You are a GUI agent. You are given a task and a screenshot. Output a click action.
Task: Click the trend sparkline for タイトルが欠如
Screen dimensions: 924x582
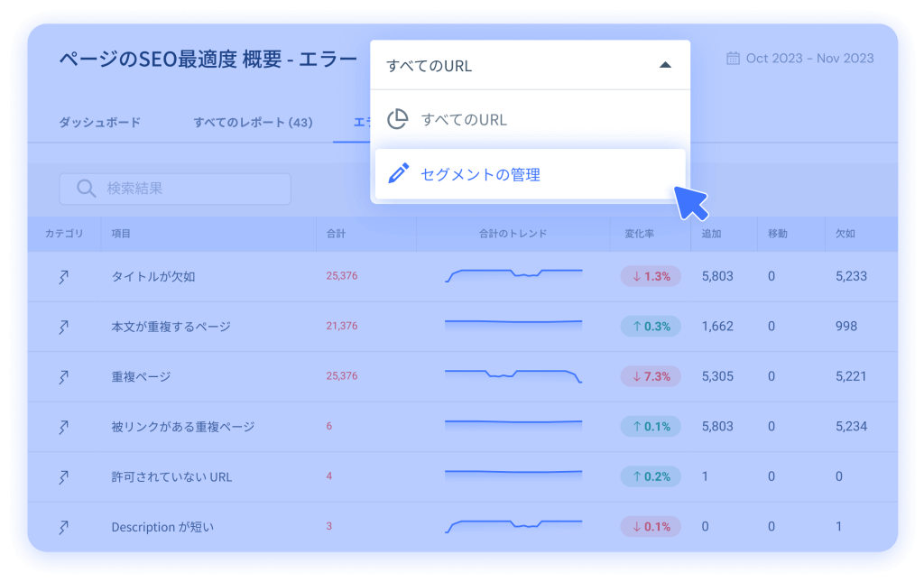click(x=513, y=273)
